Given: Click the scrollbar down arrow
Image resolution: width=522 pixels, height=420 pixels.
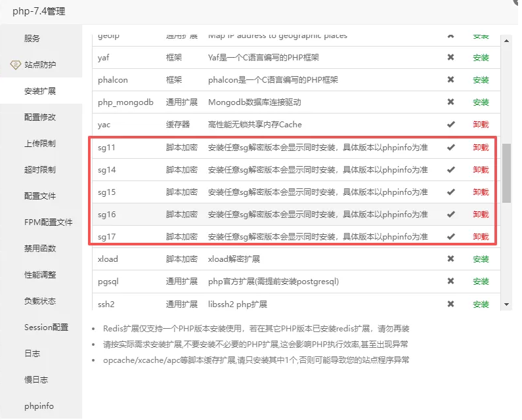Looking at the screenshot, I should pyautogui.click(x=506, y=304).
